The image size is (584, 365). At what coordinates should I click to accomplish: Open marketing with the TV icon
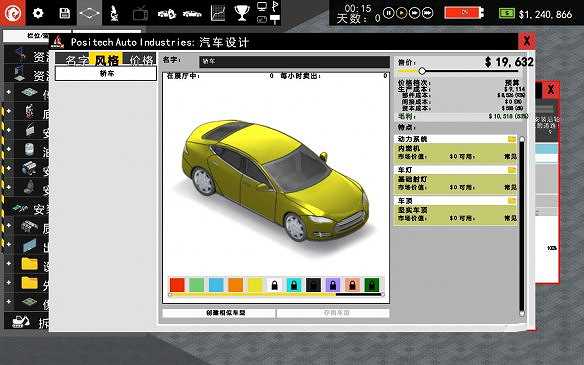click(140, 14)
